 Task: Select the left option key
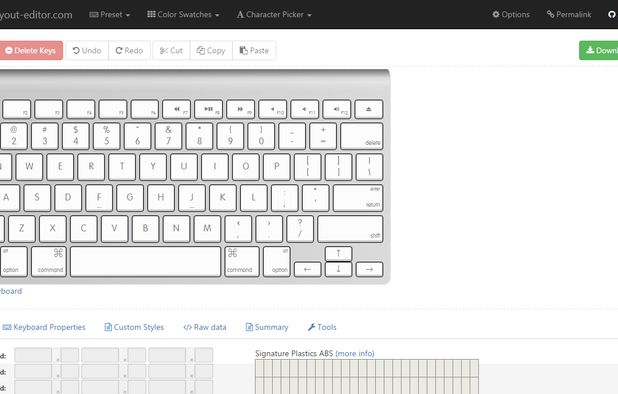pyautogui.click(x=13, y=262)
